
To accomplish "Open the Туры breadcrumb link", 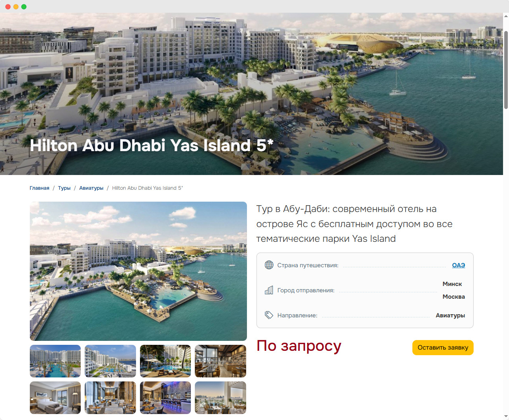I will tap(64, 188).
